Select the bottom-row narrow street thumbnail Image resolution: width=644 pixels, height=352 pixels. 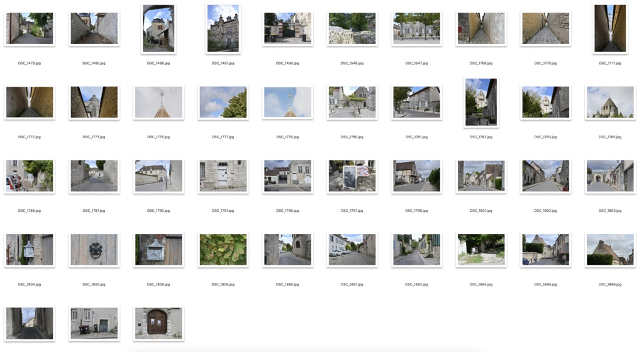click(30, 323)
